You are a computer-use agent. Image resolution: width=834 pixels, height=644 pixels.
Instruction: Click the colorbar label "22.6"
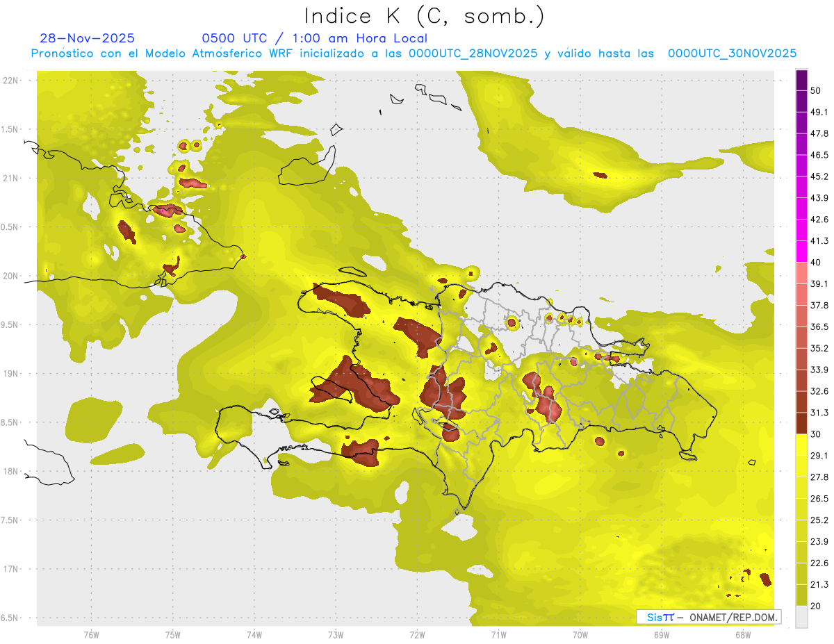[819, 563]
